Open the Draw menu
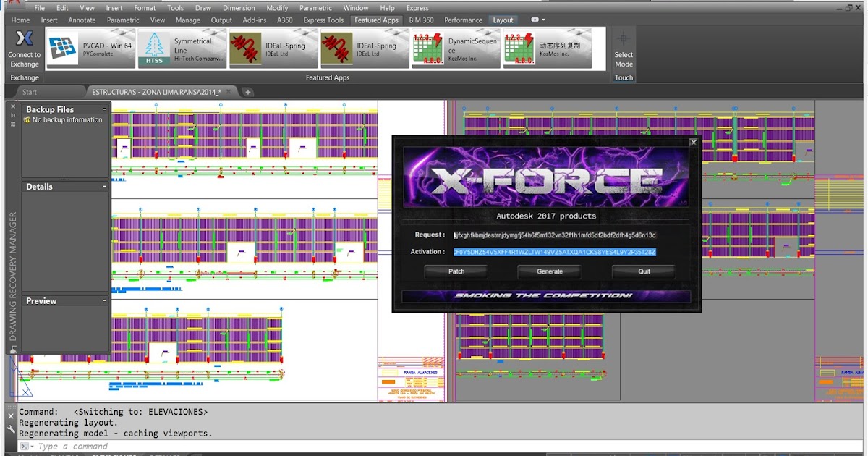This screenshot has width=868, height=456. 203,8
